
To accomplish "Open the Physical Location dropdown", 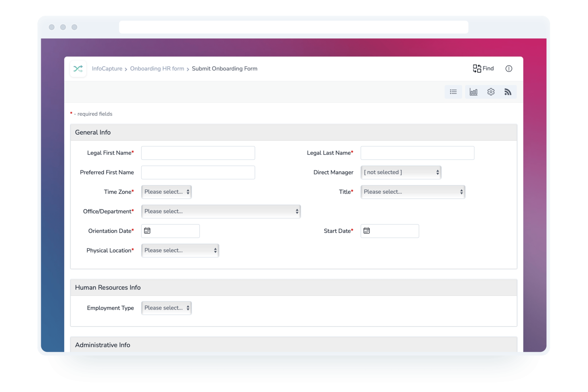I will (180, 250).
